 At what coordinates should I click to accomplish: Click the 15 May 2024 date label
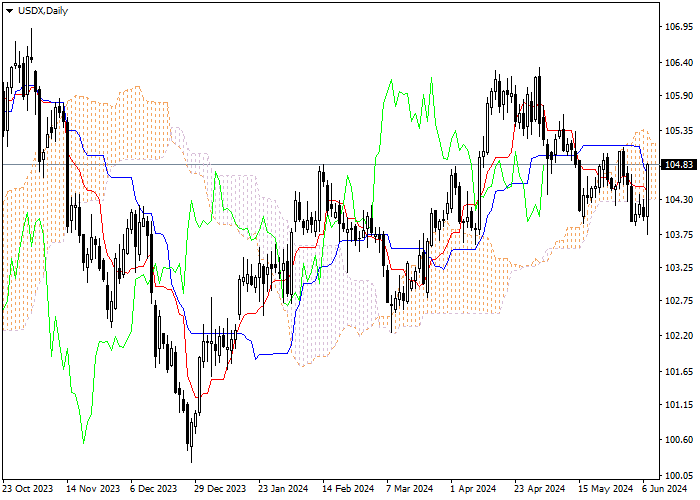(x=605, y=489)
